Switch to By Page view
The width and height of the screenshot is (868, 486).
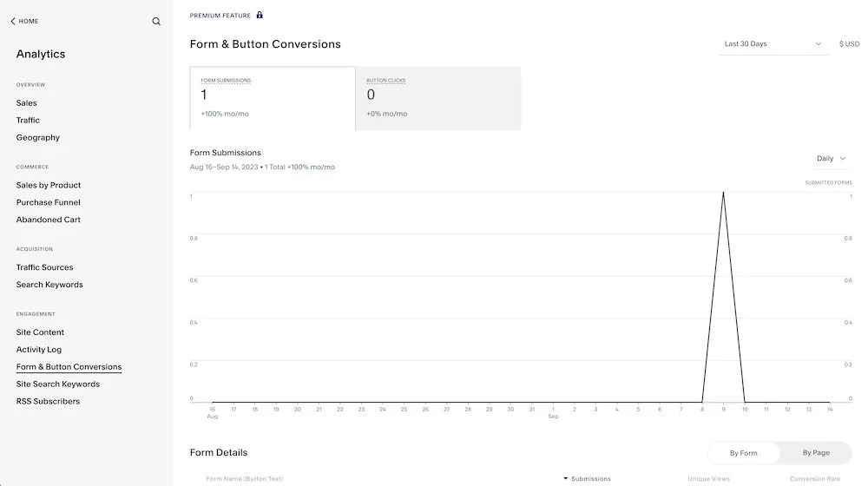(816, 453)
